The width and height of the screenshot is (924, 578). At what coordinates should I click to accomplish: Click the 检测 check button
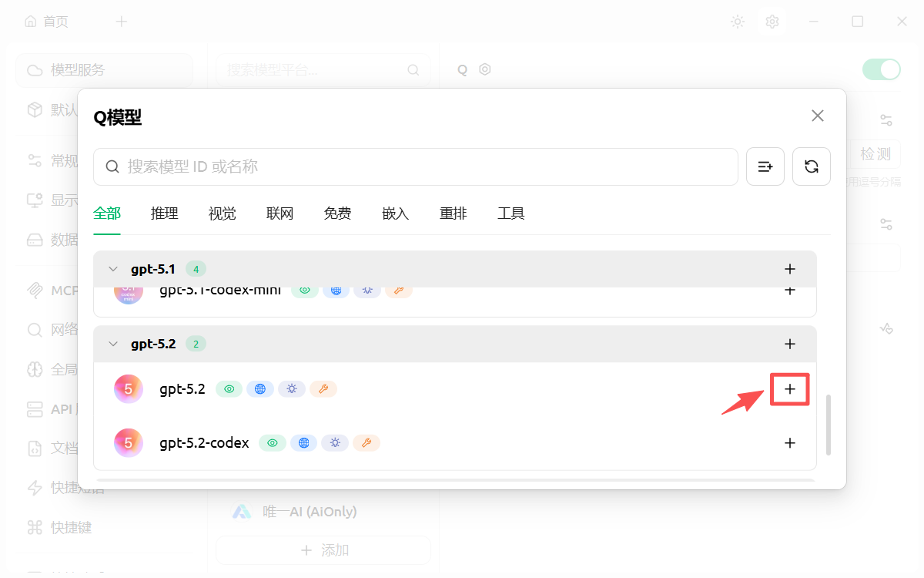(875, 154)
